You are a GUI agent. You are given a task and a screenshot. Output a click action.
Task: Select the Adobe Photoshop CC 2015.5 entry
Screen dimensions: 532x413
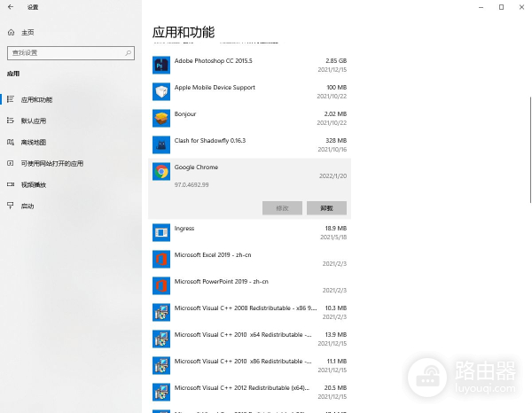coord(249,65)
